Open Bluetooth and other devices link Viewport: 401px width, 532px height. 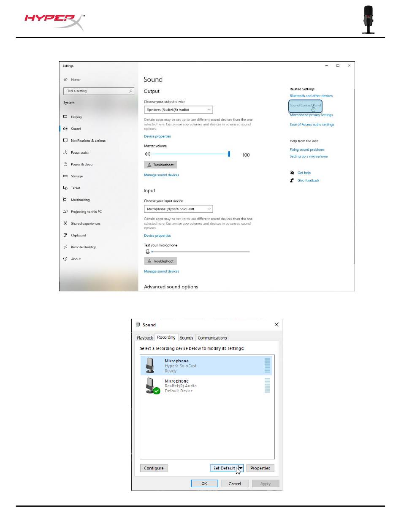311,96
